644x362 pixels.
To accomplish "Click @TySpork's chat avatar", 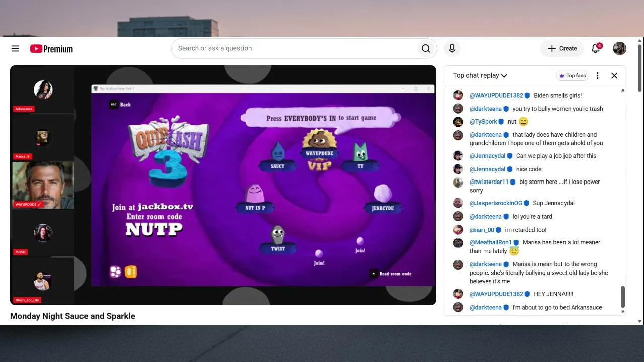I will coord(458,122).
